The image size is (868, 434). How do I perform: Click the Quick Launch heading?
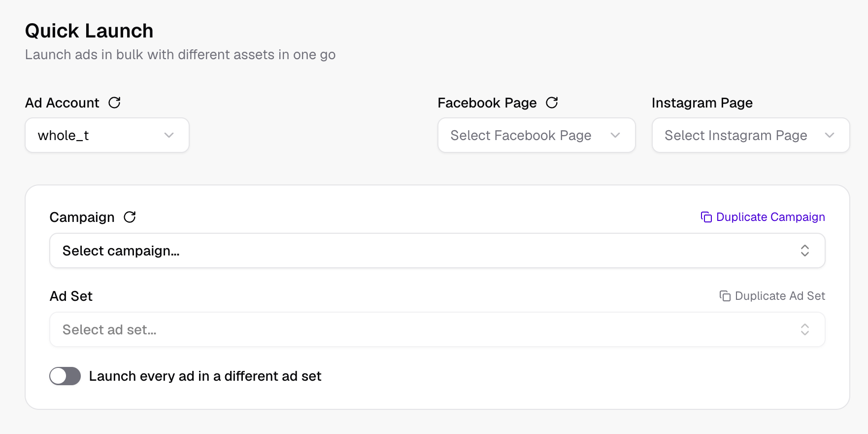coord(89,31)
